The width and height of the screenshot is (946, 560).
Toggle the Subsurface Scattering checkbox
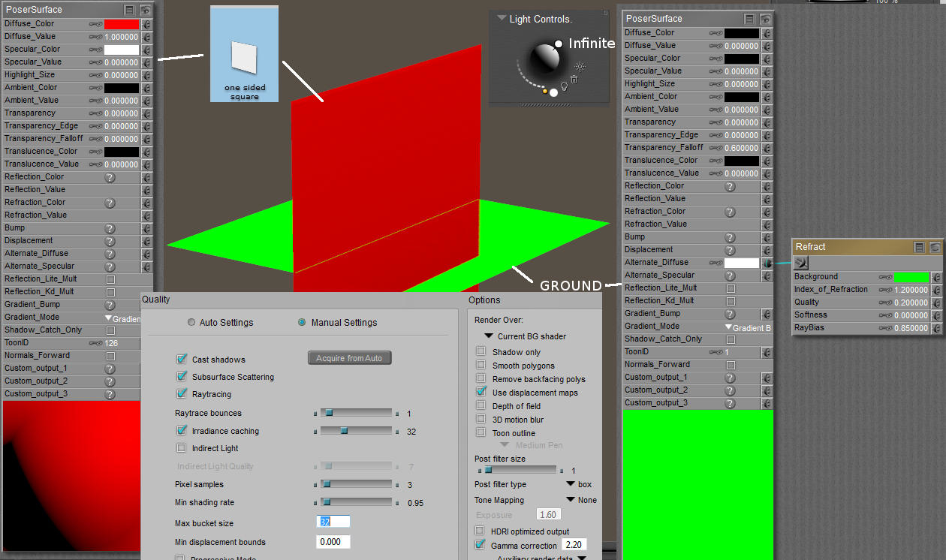coord(181,377)
